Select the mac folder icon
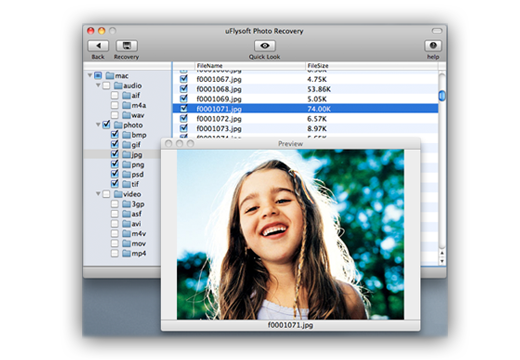This screenshot has width=520, height=360. 110,76
